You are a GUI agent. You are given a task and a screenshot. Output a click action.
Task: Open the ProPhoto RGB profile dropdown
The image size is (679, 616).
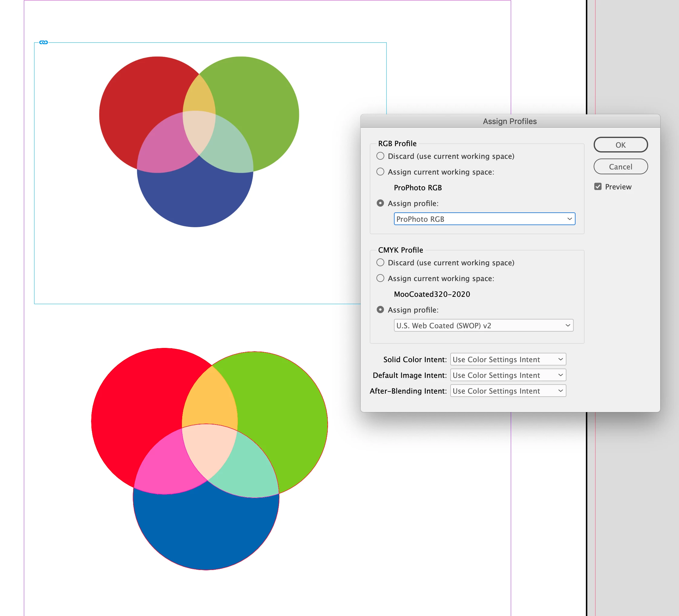[x=484, y=219]
